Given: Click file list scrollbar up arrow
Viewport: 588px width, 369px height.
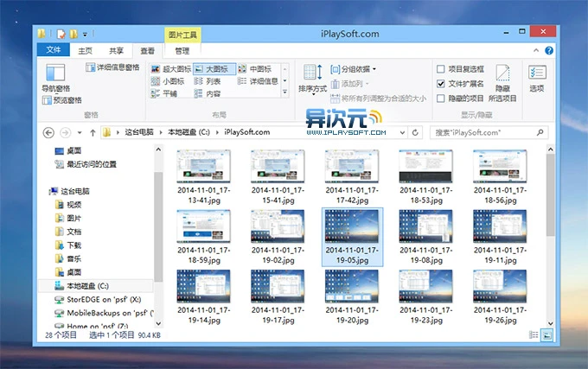Looking at the screenshot, I should (x=550, y=150).
